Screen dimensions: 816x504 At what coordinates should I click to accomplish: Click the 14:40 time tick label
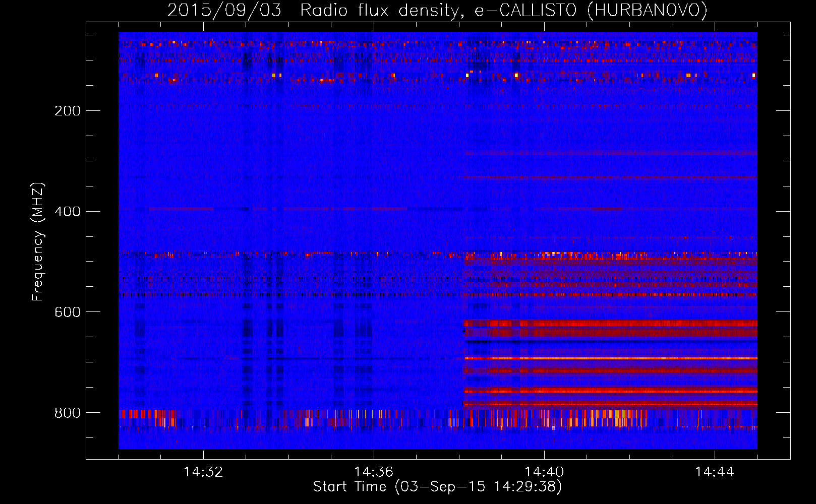544,472
